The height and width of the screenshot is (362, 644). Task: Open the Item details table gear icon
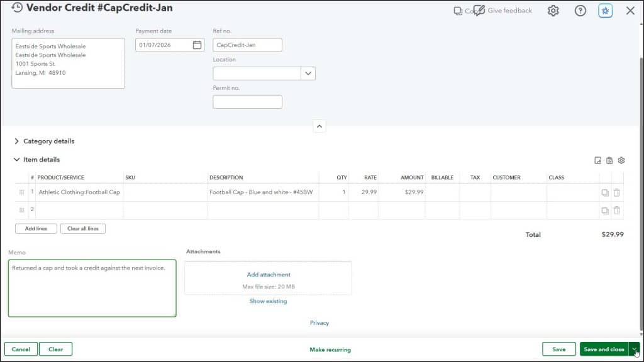(621, 160)
